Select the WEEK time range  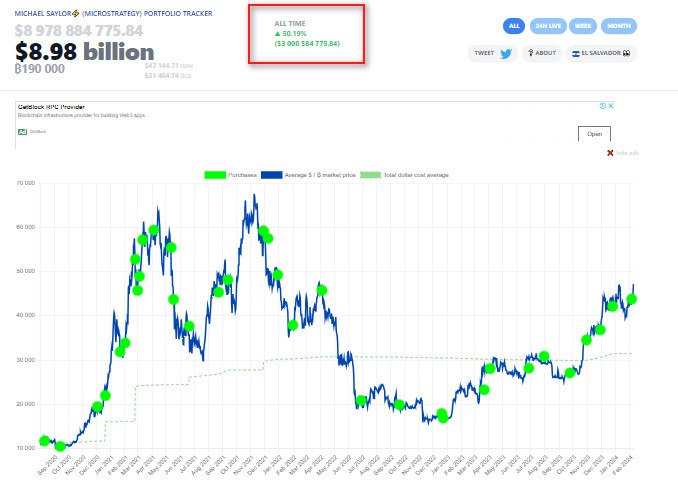coord(583,26)
